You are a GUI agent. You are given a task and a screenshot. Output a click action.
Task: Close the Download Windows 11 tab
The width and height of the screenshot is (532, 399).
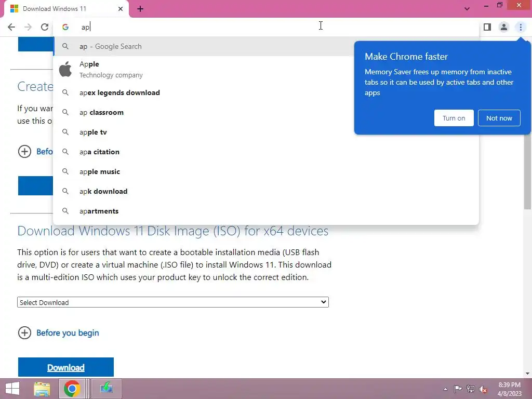pos(121,9)
